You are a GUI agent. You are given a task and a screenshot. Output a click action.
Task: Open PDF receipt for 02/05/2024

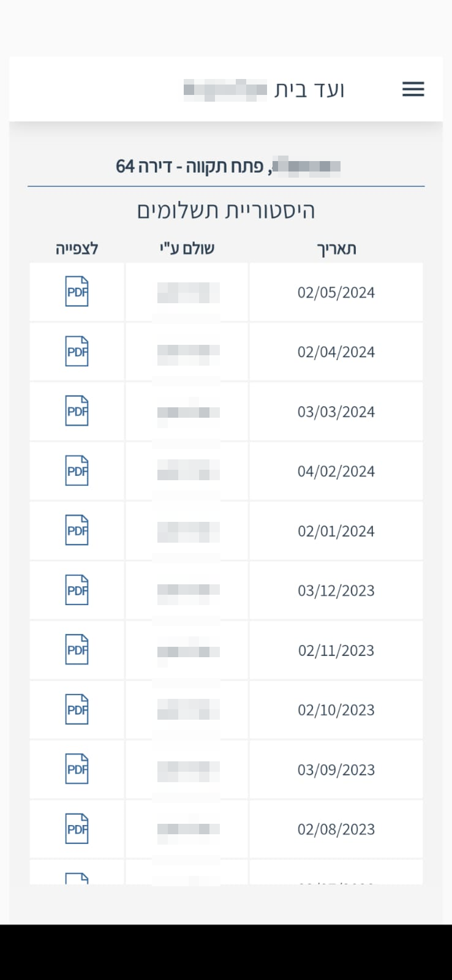coord(77,292)
